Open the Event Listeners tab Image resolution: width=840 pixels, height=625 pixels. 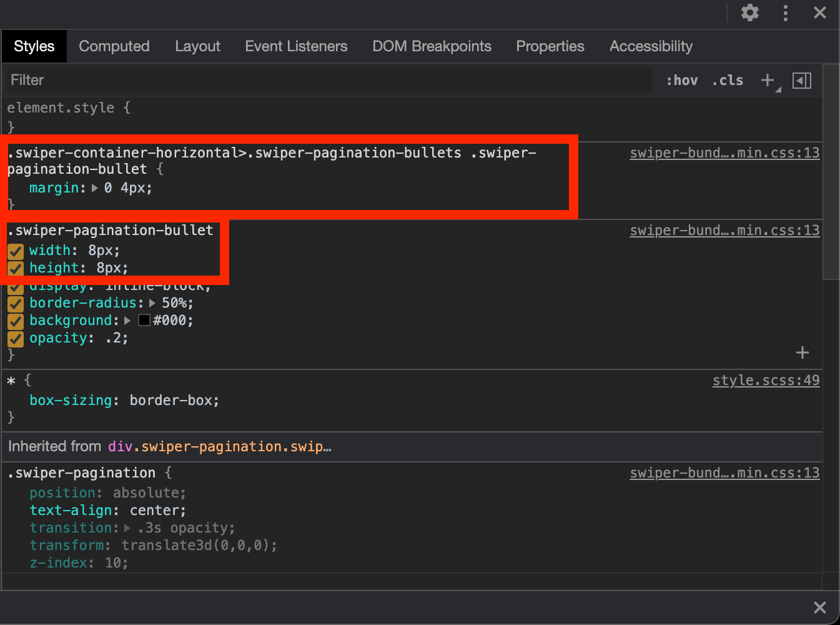pos(296,46)
